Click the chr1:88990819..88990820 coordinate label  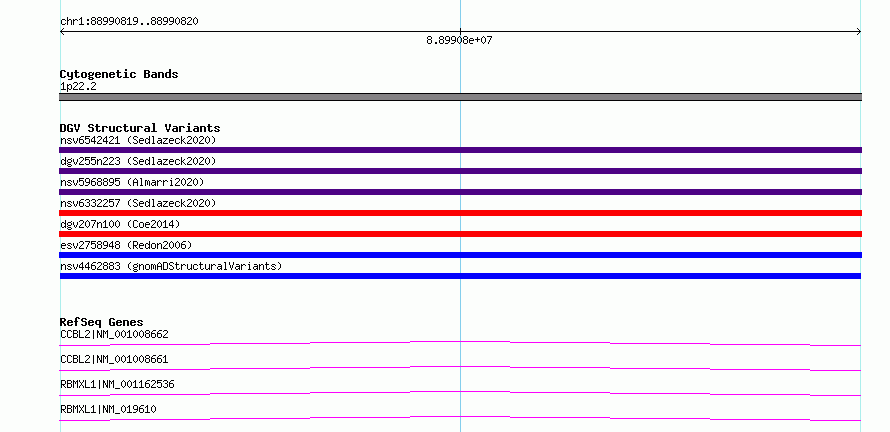tap(129, 22)
